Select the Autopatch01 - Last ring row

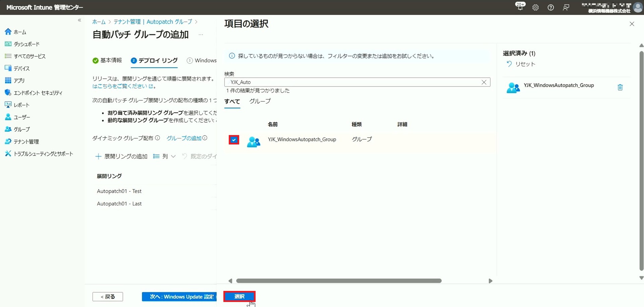pyautogui.click(x=119, y=203)
